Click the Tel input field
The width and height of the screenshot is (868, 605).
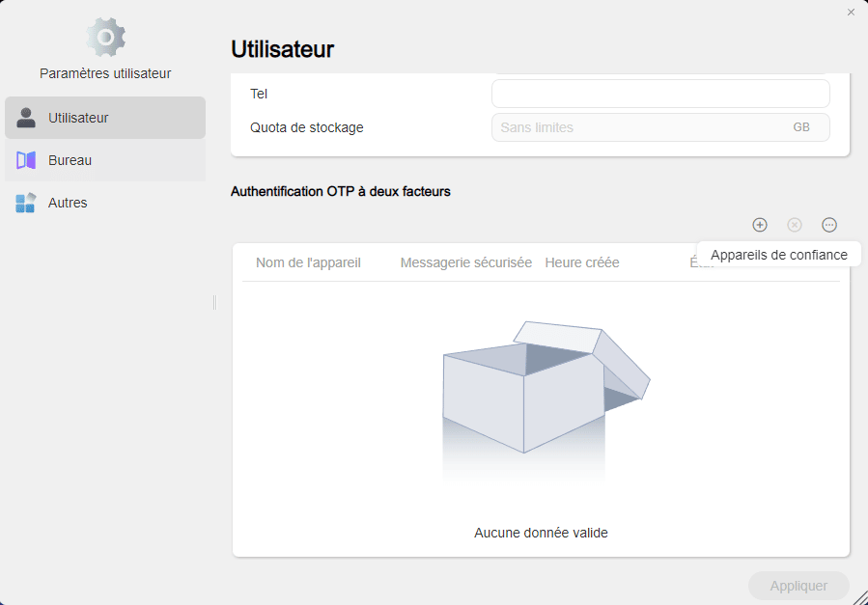point(660,94)
